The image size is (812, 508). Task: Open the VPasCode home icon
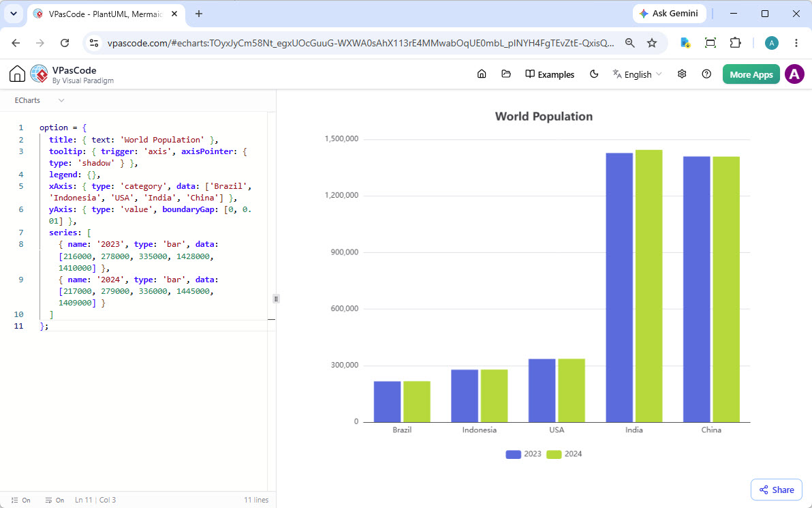tap(17, 74)
